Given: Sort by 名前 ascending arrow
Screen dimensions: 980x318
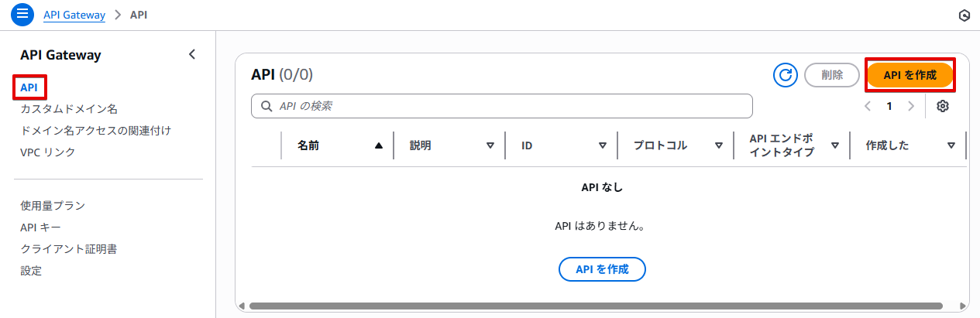Looking at the screenshot, I should (x=379, y=145).
